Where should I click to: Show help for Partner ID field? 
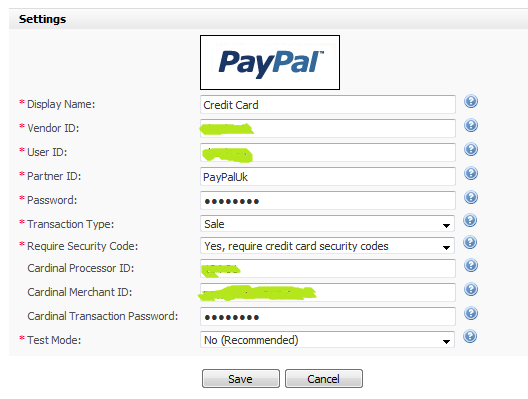point(471,173)
